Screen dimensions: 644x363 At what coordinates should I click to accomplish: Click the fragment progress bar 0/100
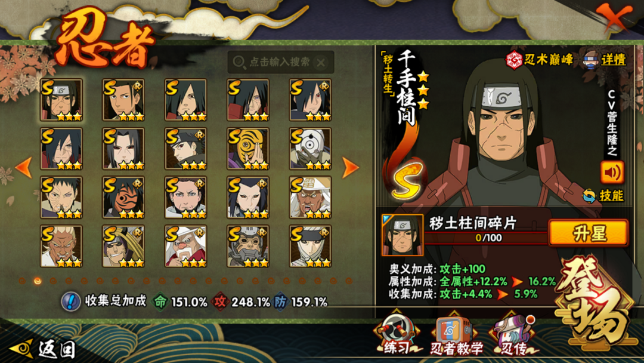(x=487, y=238)
